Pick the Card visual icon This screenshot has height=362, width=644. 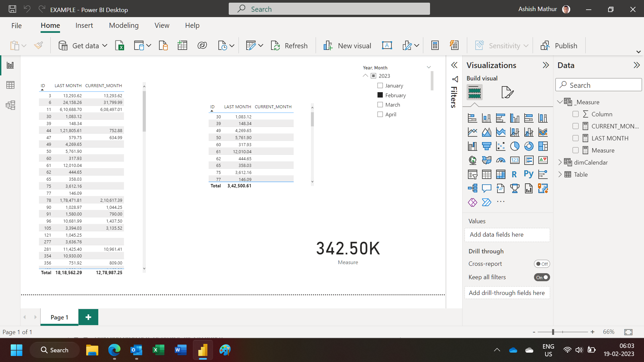point(515,160)
